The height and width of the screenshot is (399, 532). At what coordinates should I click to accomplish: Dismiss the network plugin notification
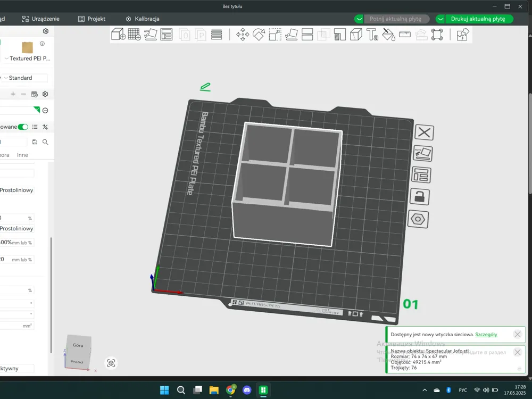point(518,335)
